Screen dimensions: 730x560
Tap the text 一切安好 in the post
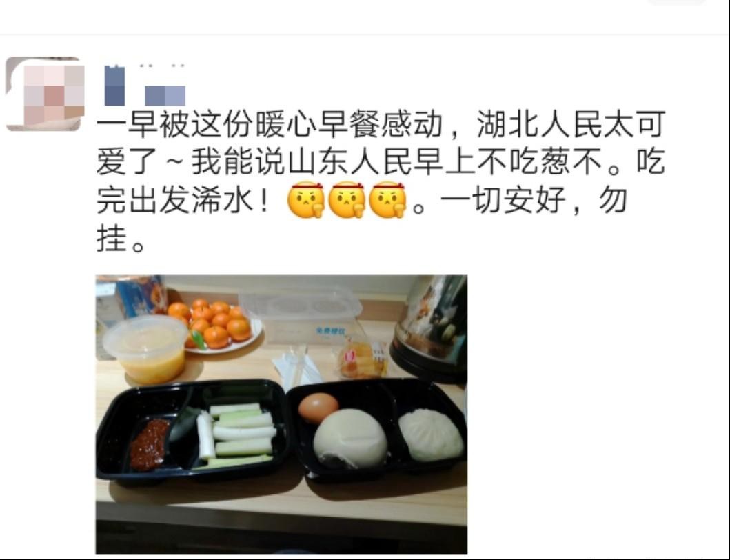click(x=503, y=200)
